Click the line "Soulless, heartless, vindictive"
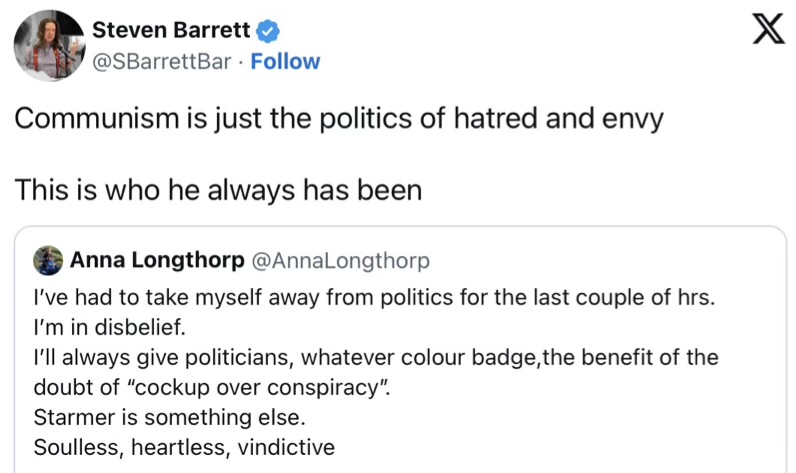The width and height of the screenshot is (796, 473). (x=184, y=446)
